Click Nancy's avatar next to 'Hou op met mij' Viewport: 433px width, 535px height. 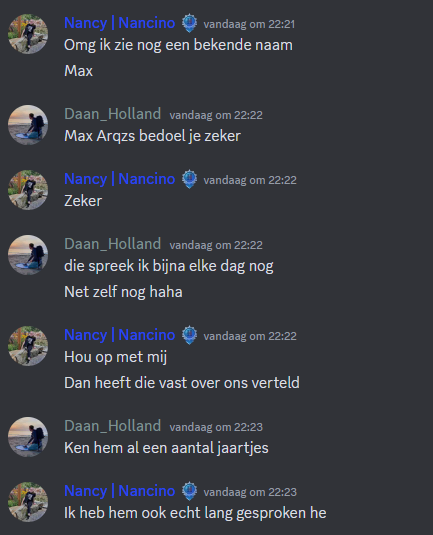(28, 346)
